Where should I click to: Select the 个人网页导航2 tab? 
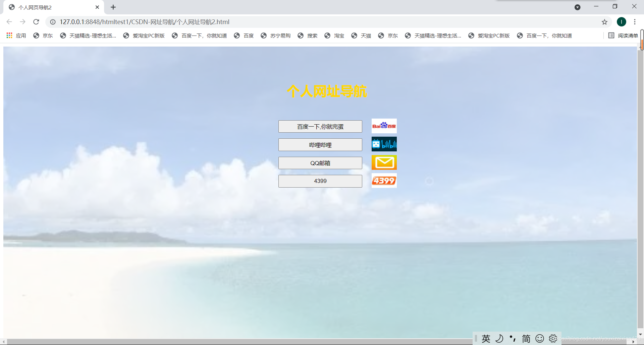(x=54, y=7)
